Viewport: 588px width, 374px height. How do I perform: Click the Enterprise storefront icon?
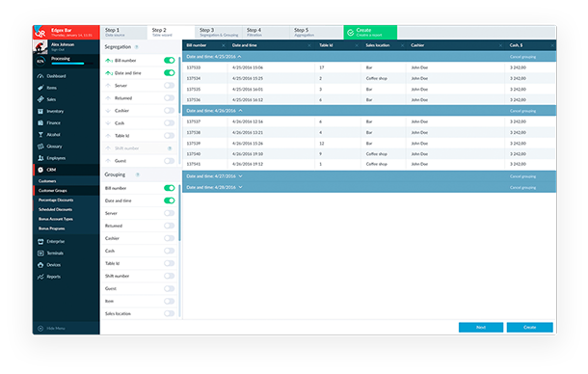pos(40,241)
